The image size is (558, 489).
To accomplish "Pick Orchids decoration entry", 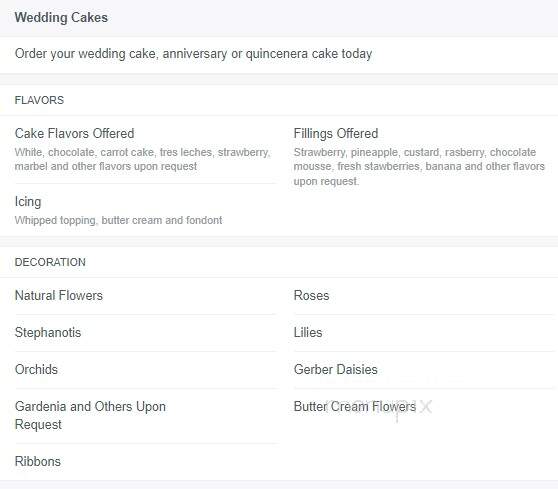I will (36, 369).
